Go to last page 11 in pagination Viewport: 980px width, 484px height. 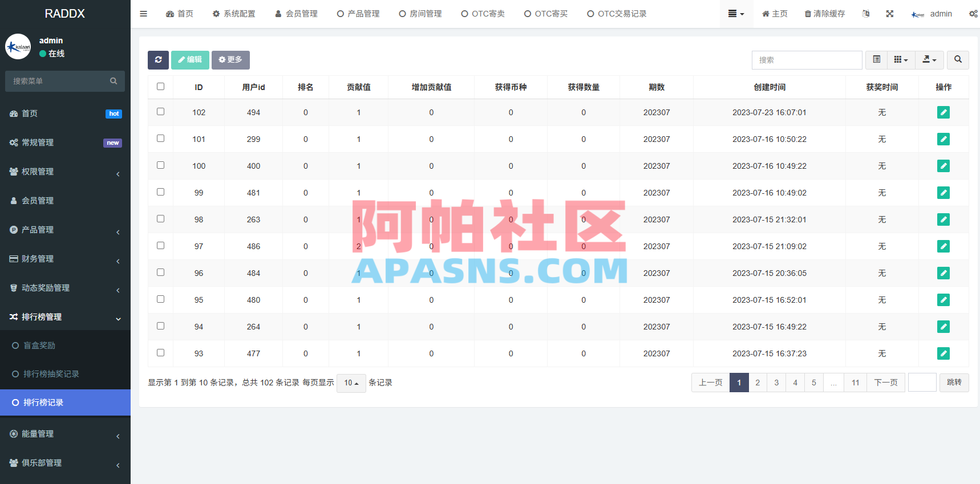click(x=855, y=383)
